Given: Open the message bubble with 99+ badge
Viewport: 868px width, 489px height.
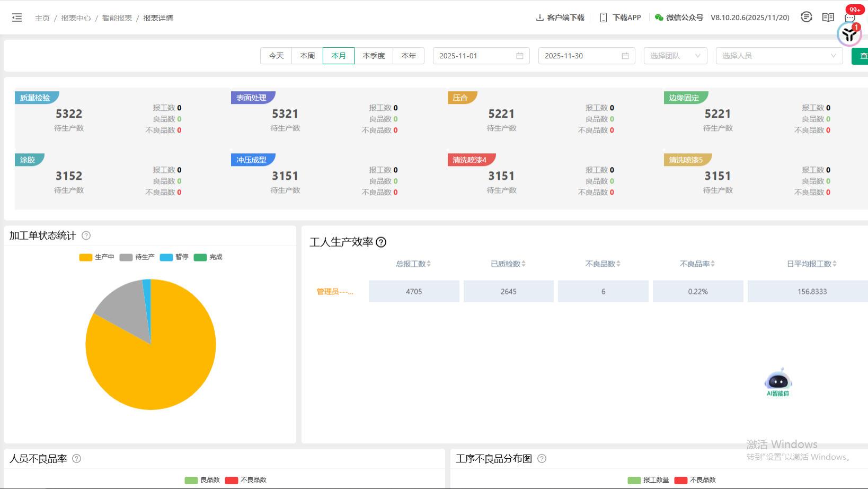Looking at the screenshot, I should tap(848, 18).
